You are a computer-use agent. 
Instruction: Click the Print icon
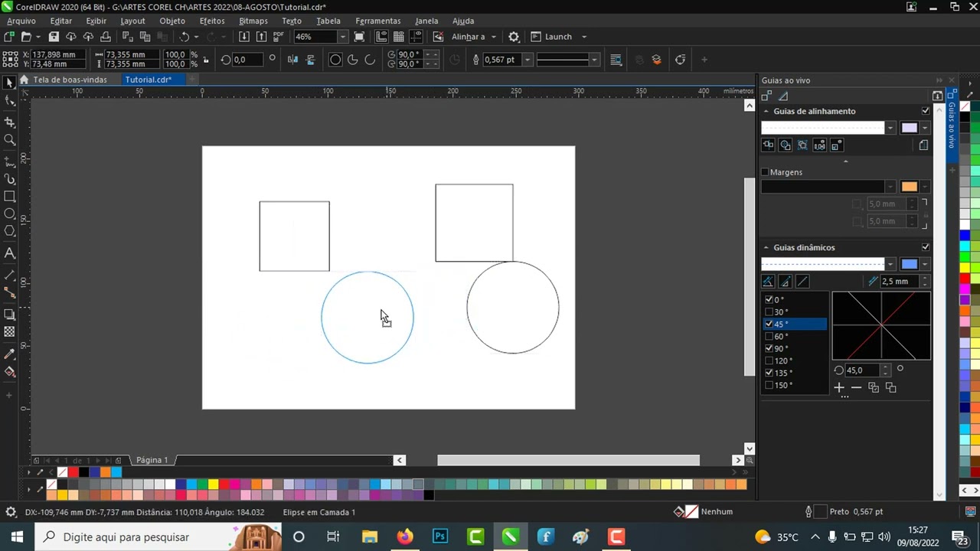[106, 37]
